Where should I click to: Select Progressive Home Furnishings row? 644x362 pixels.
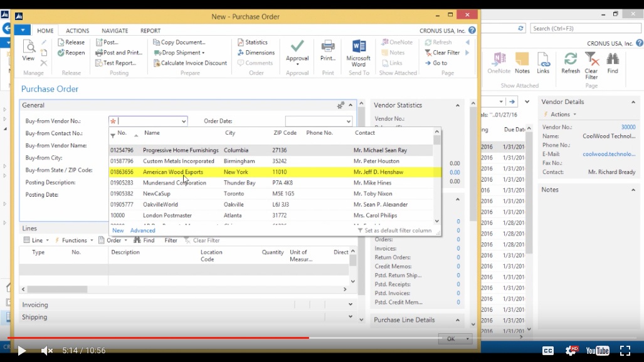pos(271,150)
